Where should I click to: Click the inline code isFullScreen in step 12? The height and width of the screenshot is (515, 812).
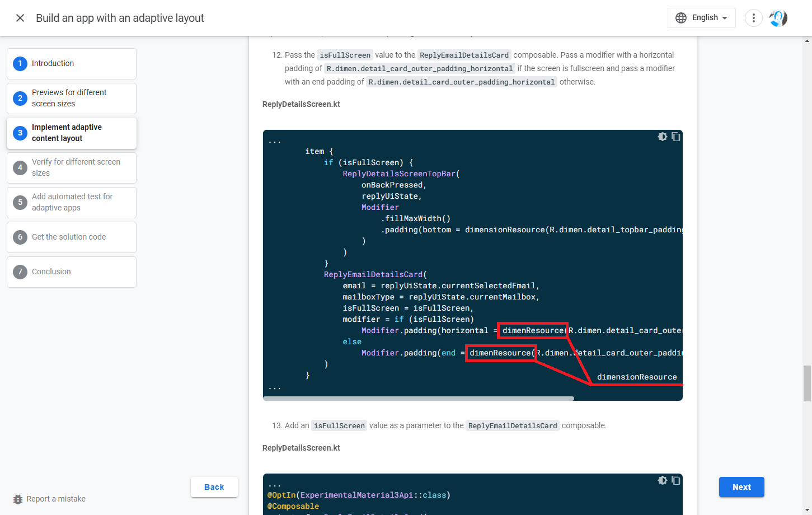(x=345, y=55)
